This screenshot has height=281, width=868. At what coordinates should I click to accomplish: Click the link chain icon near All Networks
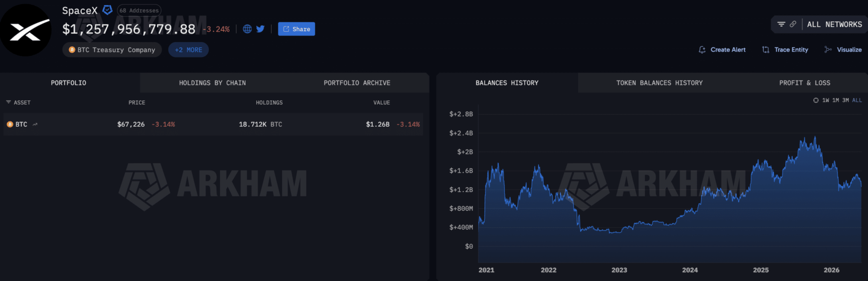[x=793, y=24]
